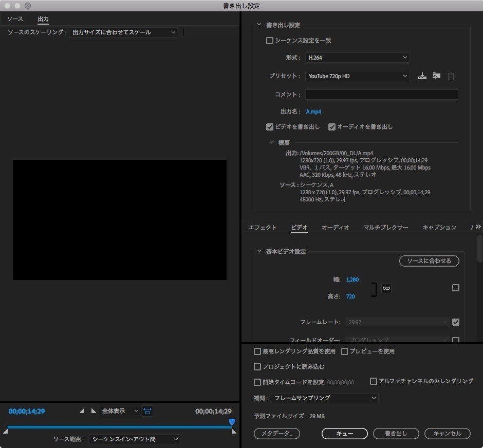
Task: Switch to the ソース tab
Action: (x=15, y=19)
